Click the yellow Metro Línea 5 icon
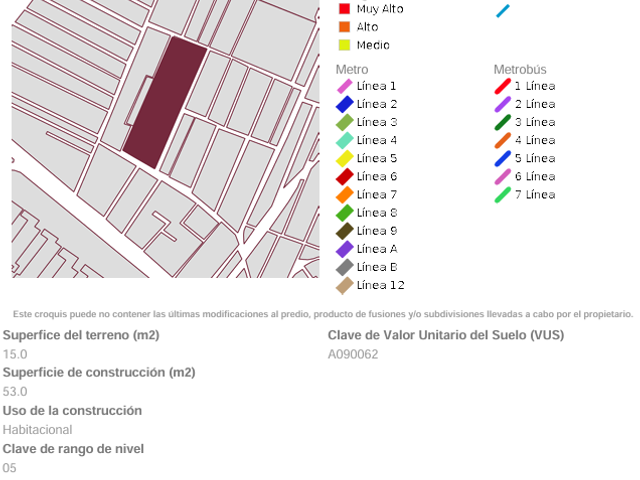 tap(344, 158)
